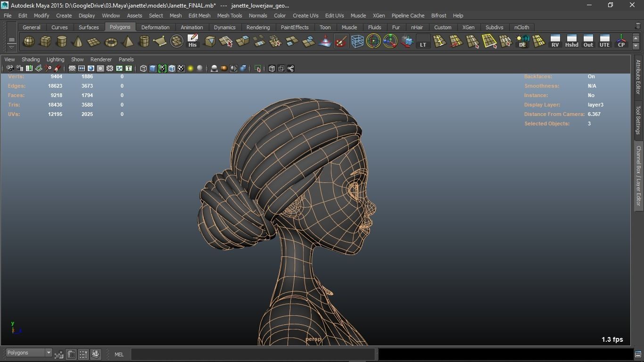Image resolution: width=644 pixels, height=362 pixels.
Task: Click the isolate select icon in panel toolbar
Action: tap(258, 68)
